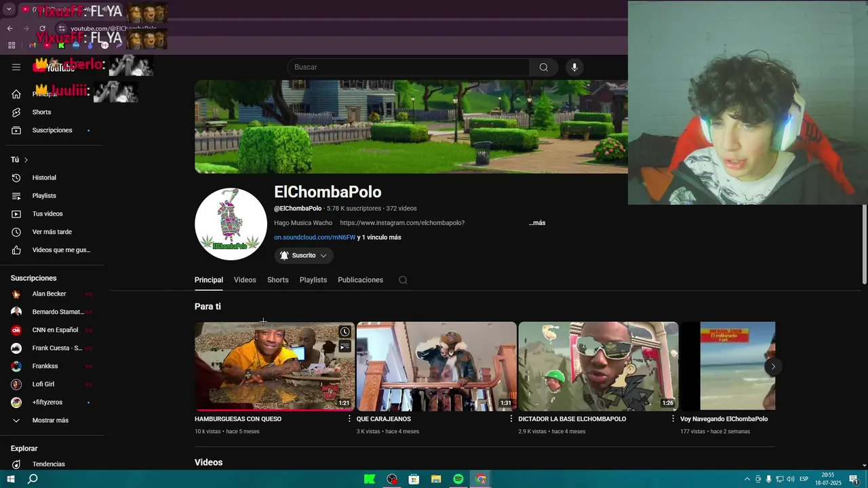The height and width of the screenshot is (488, 868).
Task: Open browser tab list dropdown
Action: (9, 9)
